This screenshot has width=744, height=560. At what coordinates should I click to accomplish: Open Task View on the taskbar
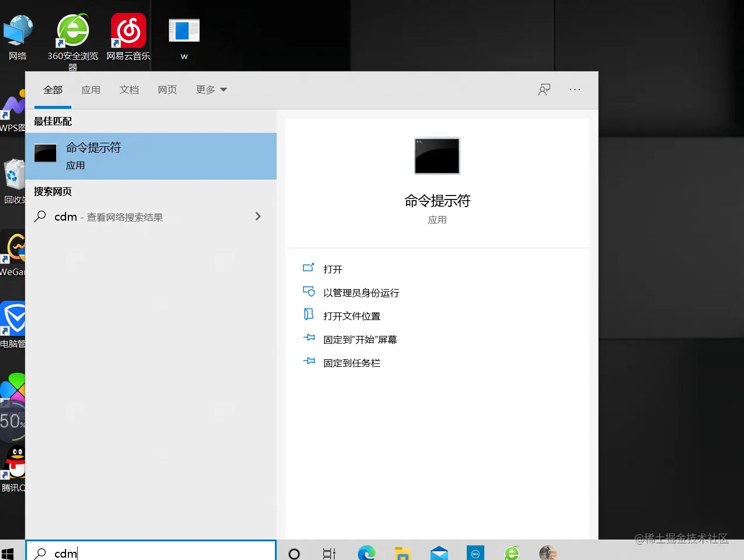329,552
